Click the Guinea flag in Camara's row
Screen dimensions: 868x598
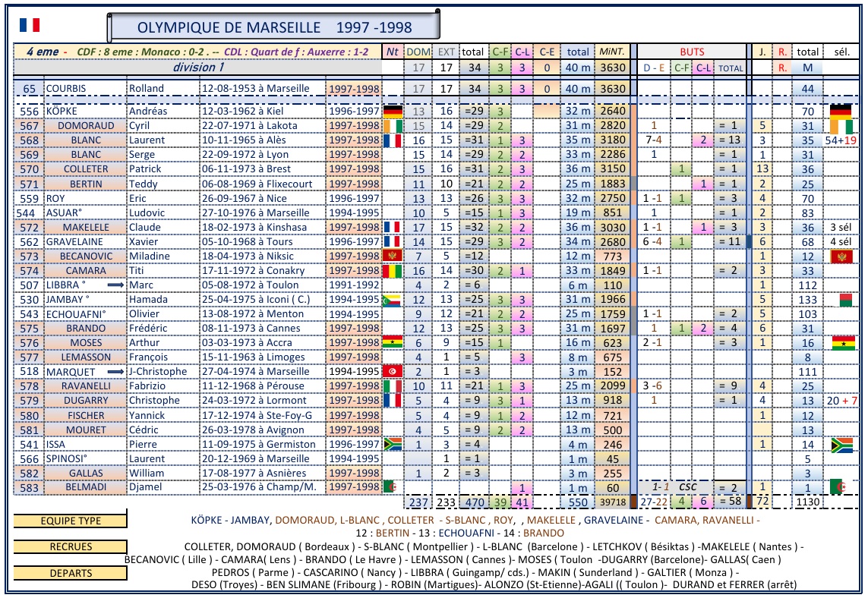point(392,271)
